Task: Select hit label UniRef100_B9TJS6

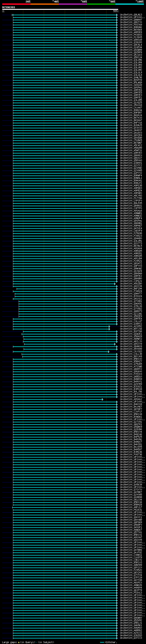Action: click(131, 329)
